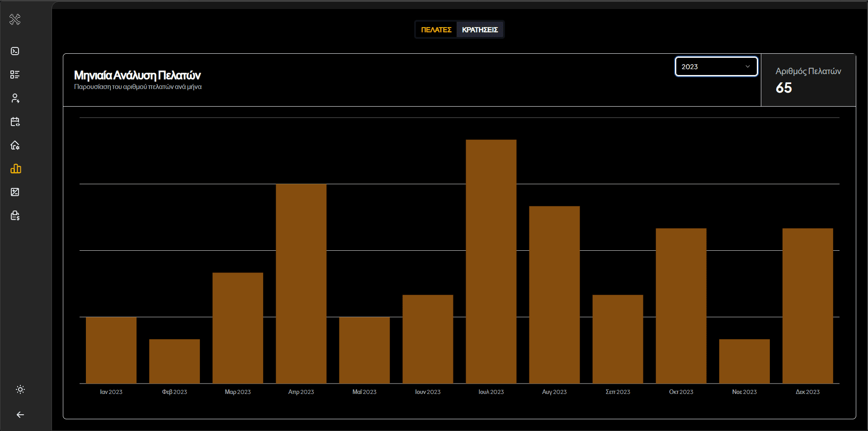Click the Φεβ 2023 bar
Image resolution: width=868 pixels, height=431 pixels.
(x=175, y=361)
